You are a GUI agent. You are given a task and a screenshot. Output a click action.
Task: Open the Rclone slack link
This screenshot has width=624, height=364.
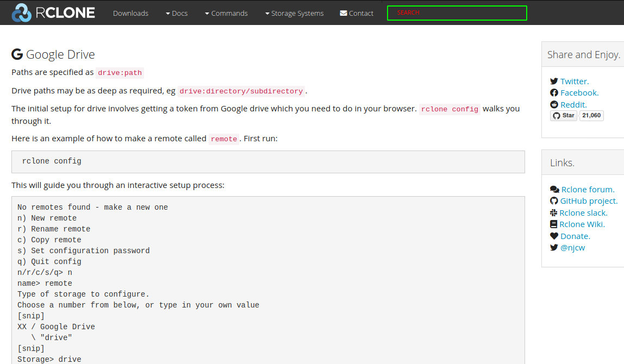pyautogui.click(x=583, y=213)
